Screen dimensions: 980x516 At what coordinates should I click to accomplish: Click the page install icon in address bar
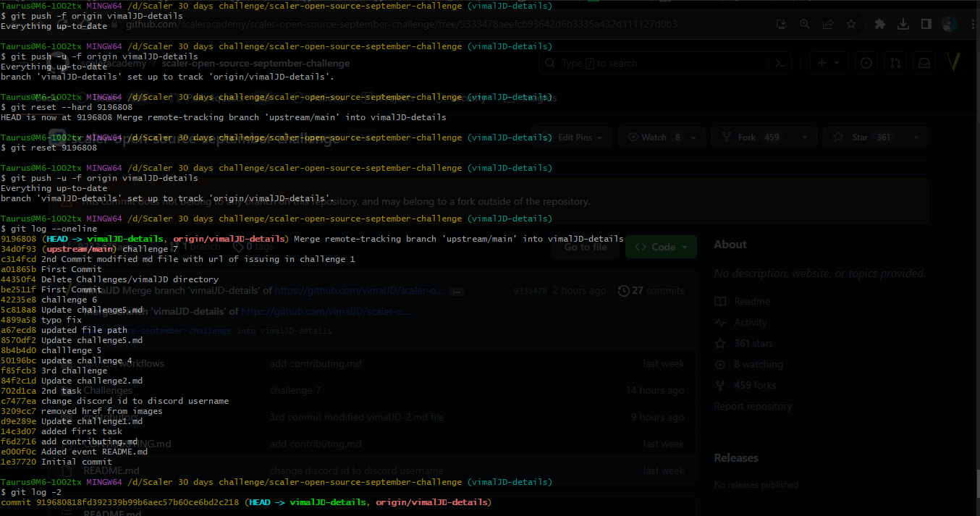click(x=782, y=24)
